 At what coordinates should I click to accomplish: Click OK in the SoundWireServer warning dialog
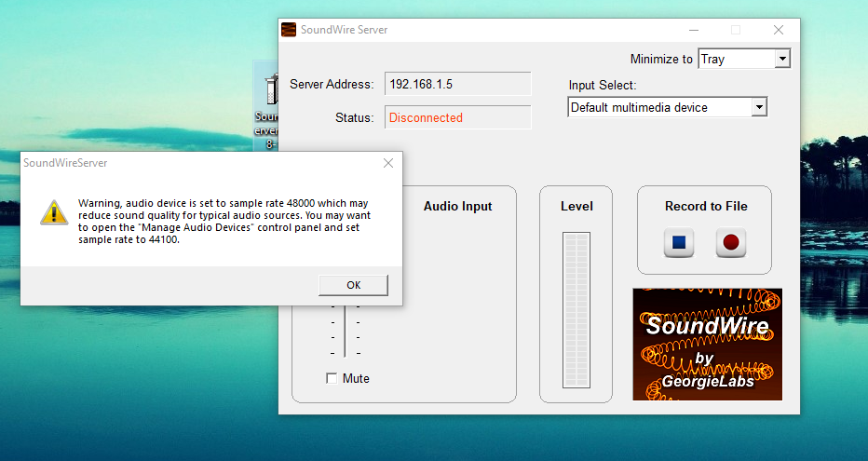[353, 285]
